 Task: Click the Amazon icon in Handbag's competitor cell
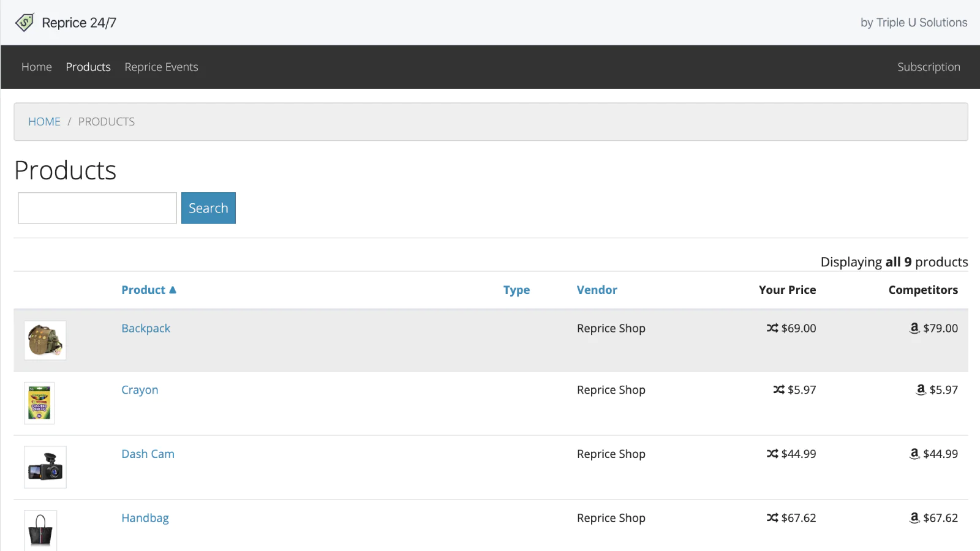tap(914, 518)
